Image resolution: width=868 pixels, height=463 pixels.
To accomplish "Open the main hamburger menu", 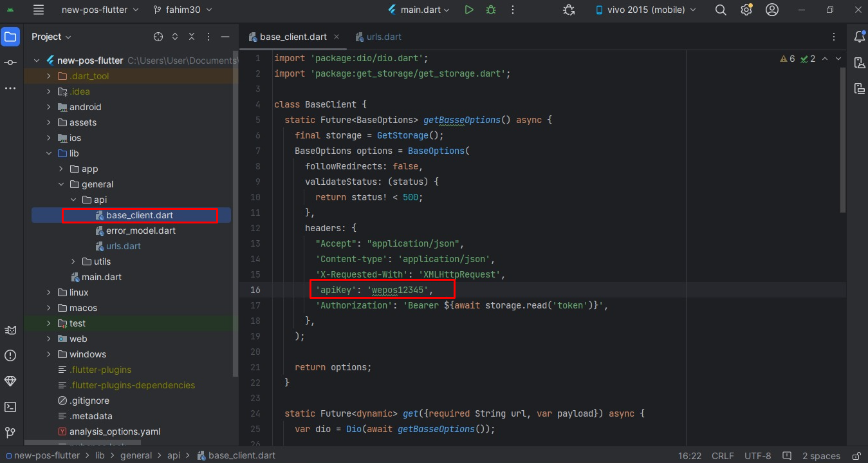I will click(x=39, y=10).
